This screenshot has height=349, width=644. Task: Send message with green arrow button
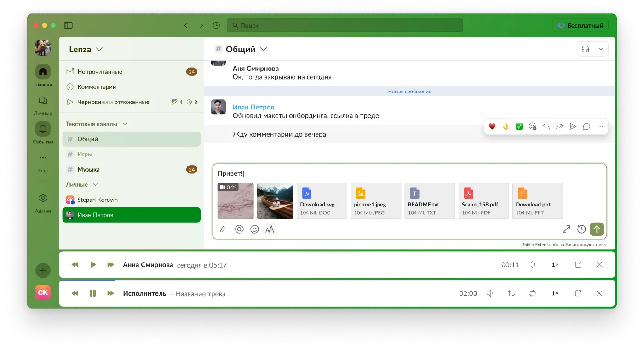597,229
